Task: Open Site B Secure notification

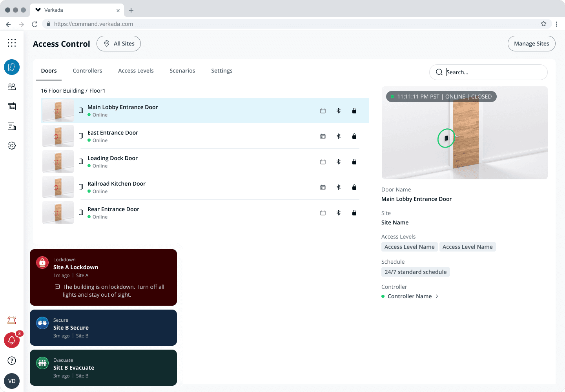Action: coord(103,328)
